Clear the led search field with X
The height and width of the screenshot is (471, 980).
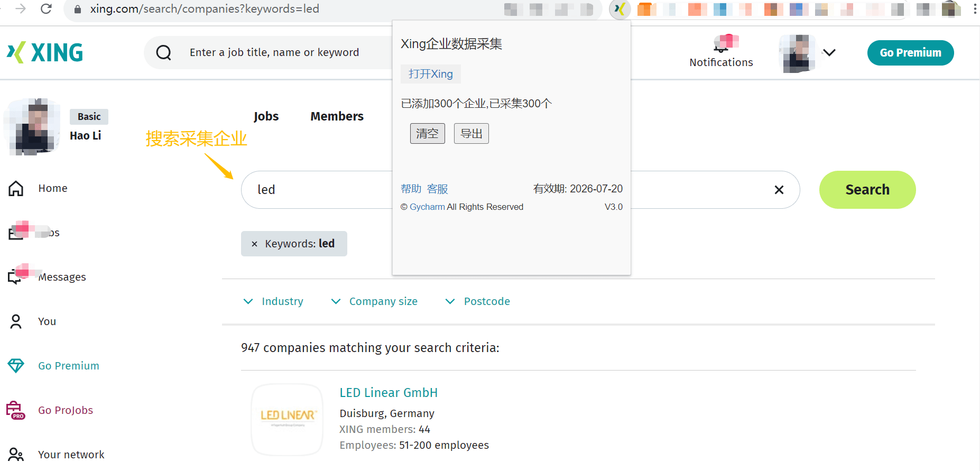coord(779,190)
